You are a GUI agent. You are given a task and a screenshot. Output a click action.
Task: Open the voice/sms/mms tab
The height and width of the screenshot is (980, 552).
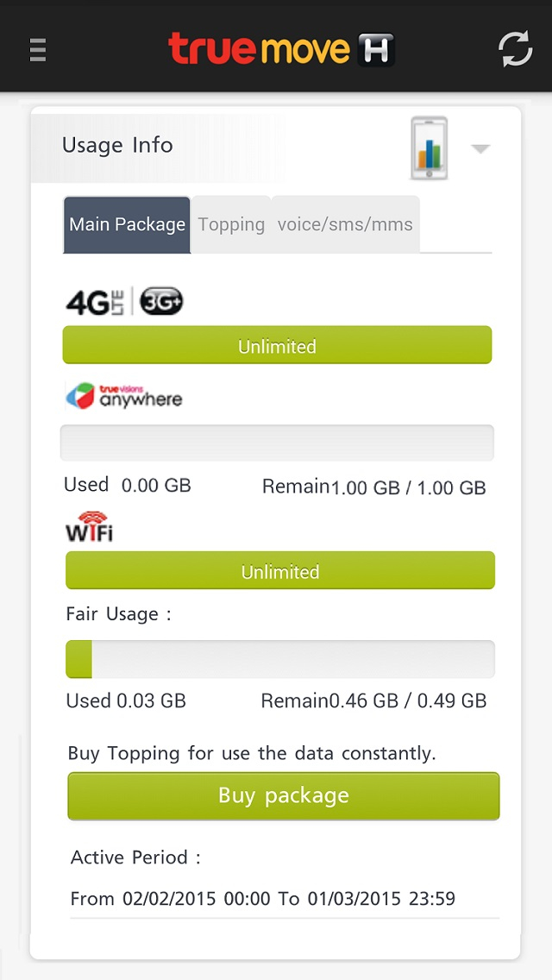345,225
